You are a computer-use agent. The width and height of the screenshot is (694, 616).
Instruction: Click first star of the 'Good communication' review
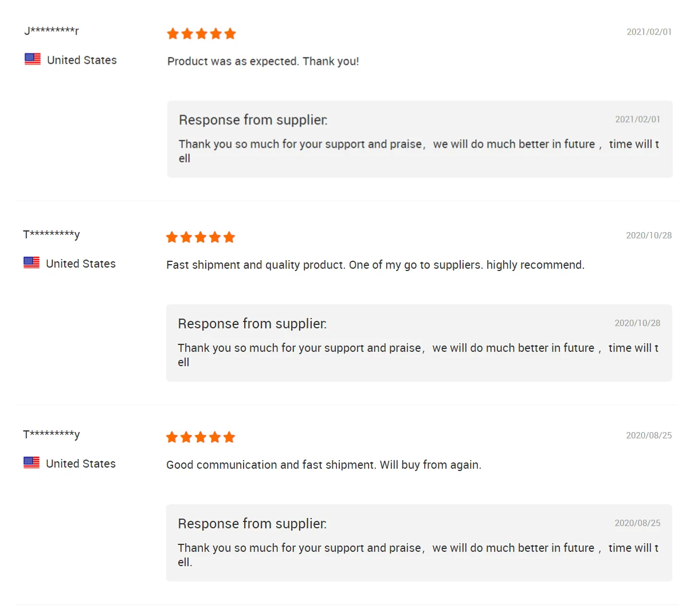point(172,438)
